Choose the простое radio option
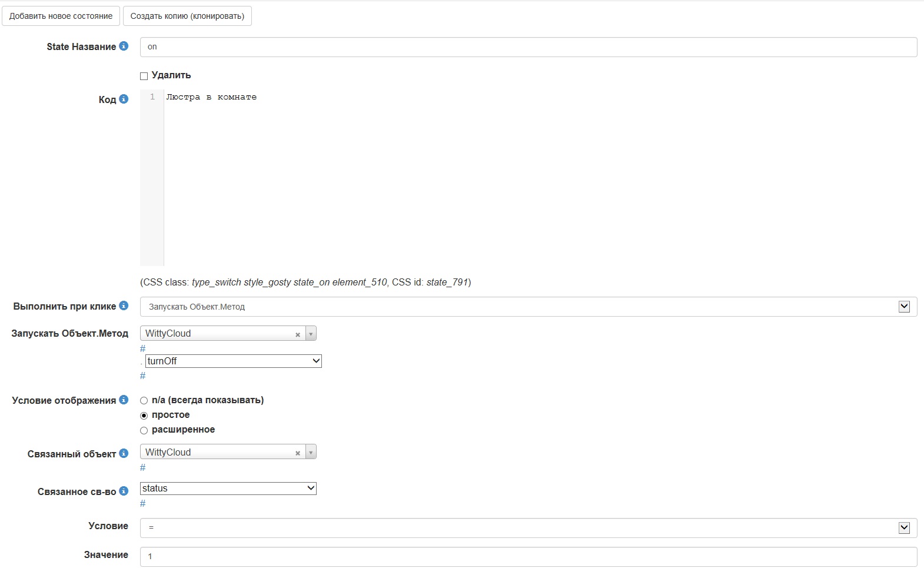The image size is (924, 568). 144,416
